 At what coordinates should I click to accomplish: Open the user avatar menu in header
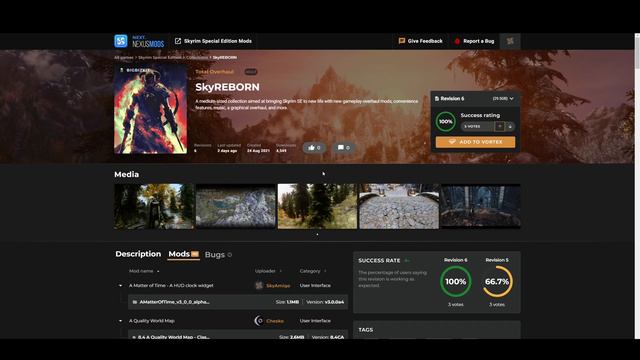pyautogui.click(x=510, y=41)
